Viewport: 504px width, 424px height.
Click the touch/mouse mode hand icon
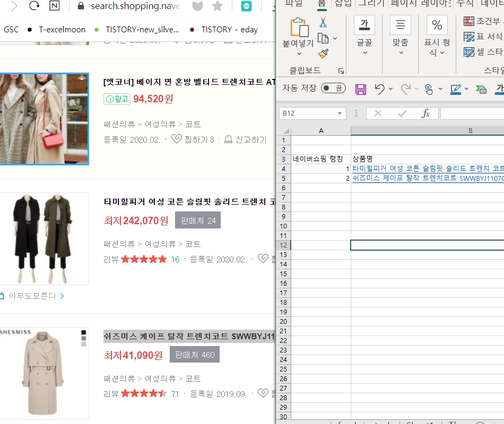coord(429,89)
